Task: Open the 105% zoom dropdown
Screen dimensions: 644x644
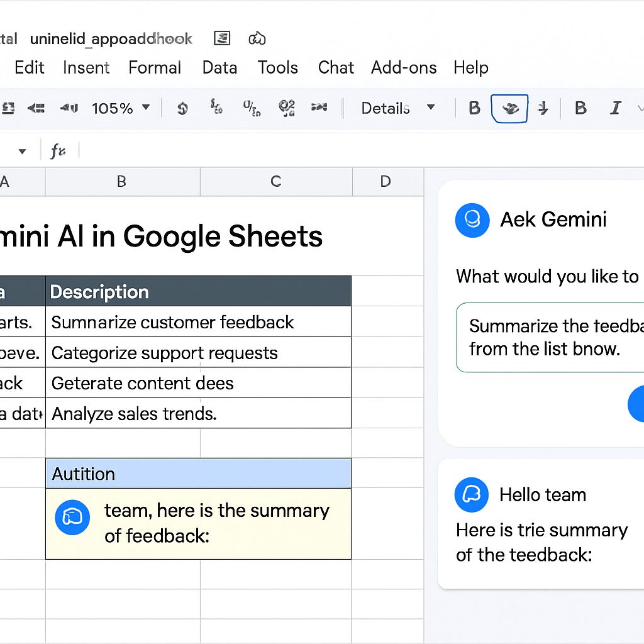Action: [120, 108]
